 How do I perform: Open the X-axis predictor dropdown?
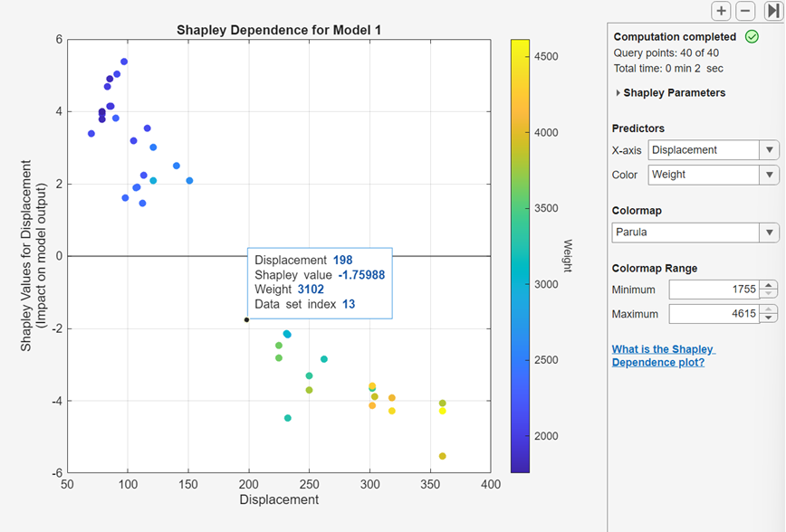point(768,150)
